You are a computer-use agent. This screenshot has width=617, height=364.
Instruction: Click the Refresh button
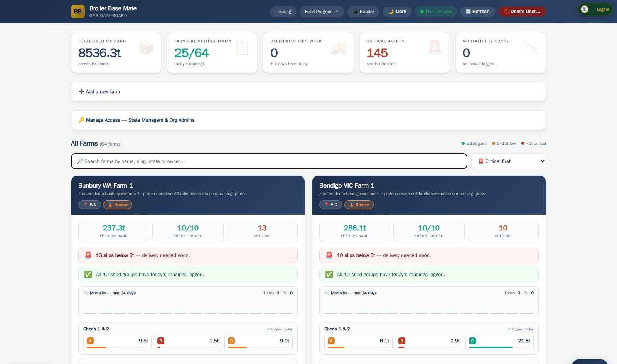(477, 12)
